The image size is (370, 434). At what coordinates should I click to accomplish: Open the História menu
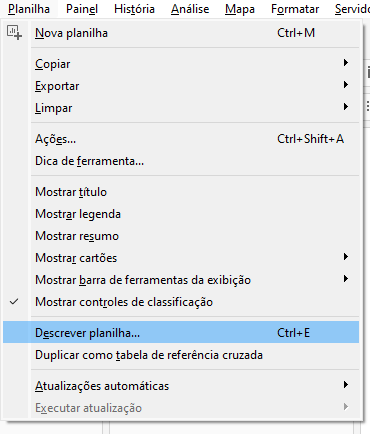(x=134, y=9)
